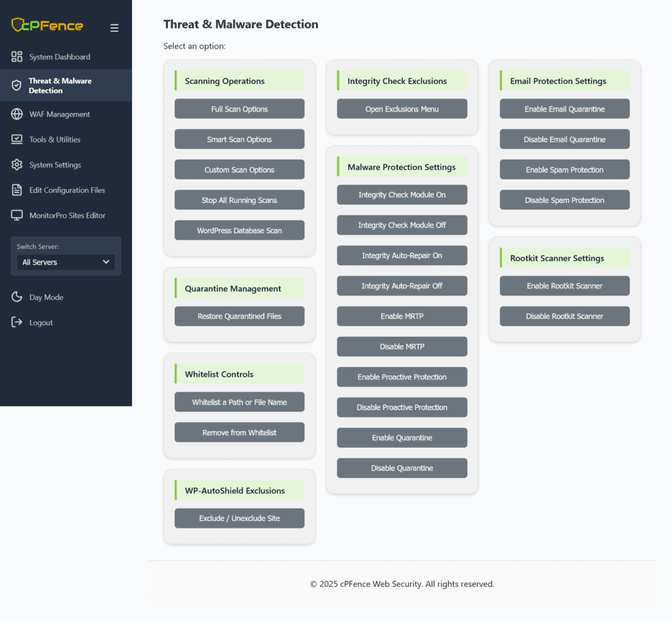The width and height of the screenshot is (672, 621).
Task: Click the Edit Configuration Files document icon
Action: pyautogui.click(x=17, y=190)
